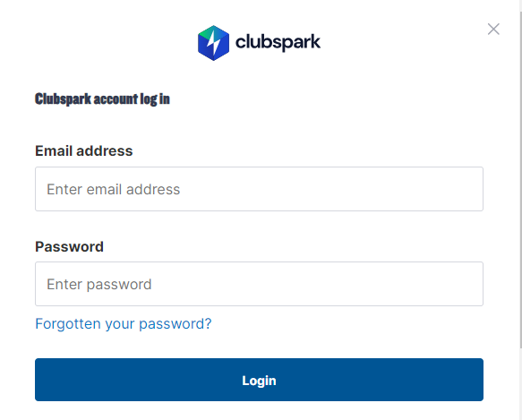Click the Password field label

pyautogui.click(x=69, y=247)
